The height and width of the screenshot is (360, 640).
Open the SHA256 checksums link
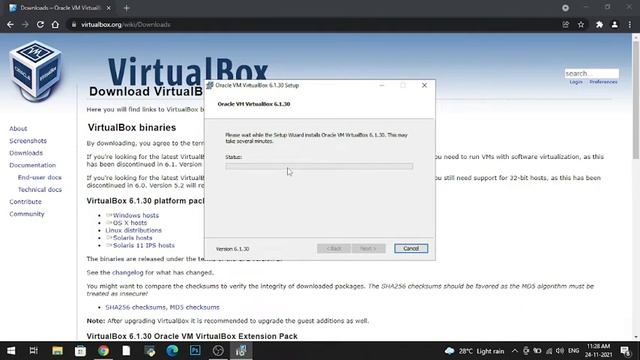pyautogui.click(x=136, y=307)
